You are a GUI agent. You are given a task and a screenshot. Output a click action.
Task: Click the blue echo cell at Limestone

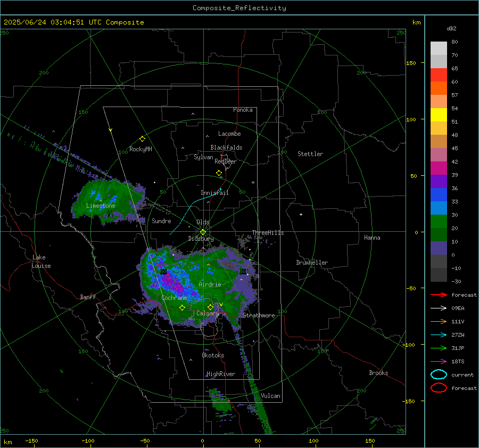(x=113, y=200)
